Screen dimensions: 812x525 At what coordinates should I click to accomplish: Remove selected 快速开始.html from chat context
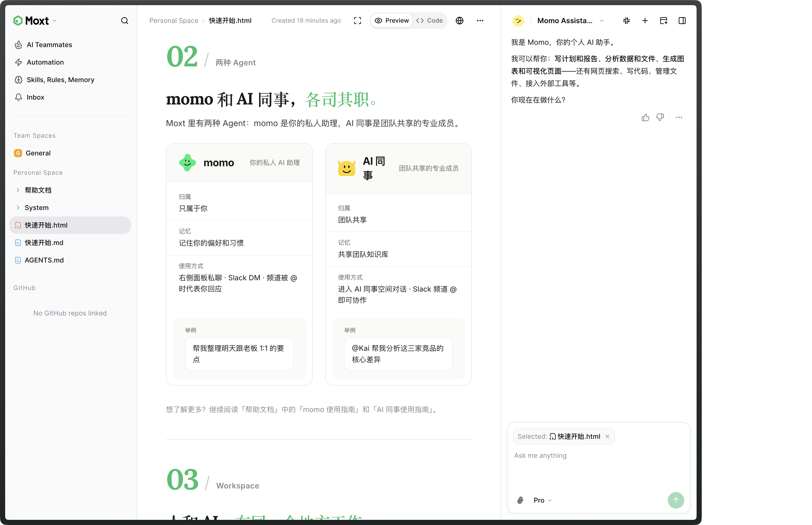(607, 436)
